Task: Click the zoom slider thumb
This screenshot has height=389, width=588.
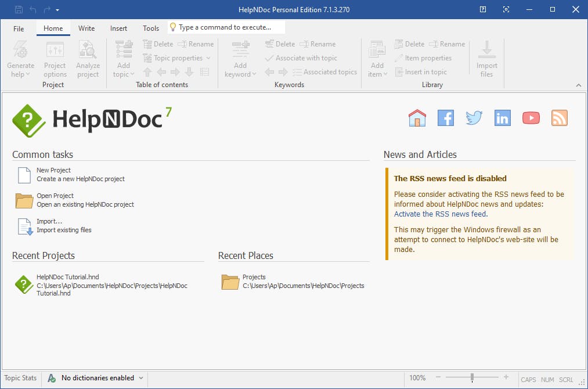Action: click(x=472, y=377)
